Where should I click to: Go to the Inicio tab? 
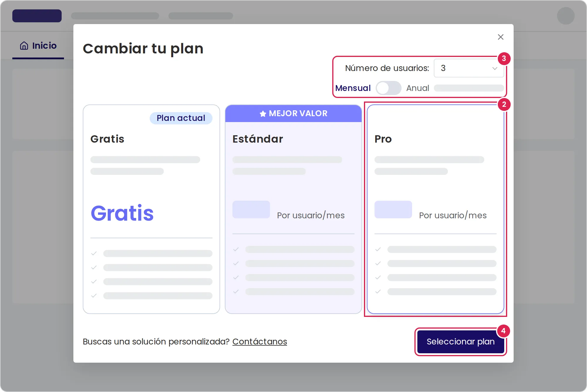click(x=38, y=46)
